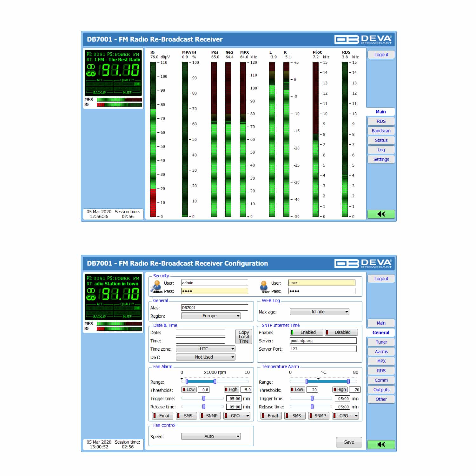Click Logout in the Main window
Viewport: 476px width, 476px height.
point(381,55)
